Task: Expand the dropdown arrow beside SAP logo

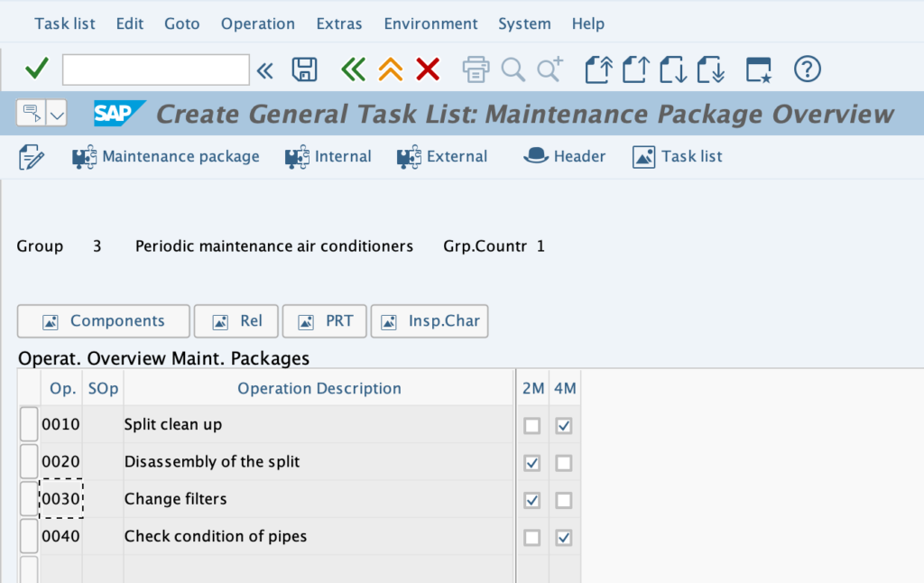Action: [x=57, y=113]
